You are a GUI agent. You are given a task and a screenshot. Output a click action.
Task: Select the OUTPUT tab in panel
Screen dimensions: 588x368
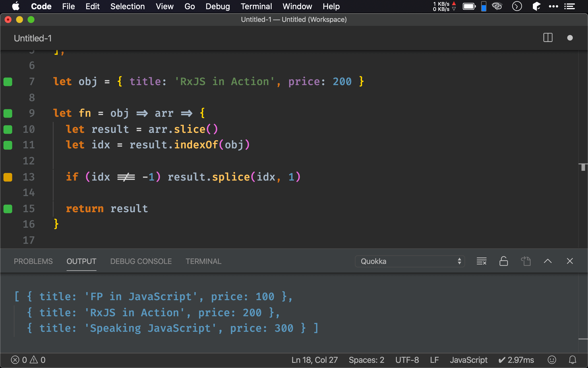(x=81, y=261)
